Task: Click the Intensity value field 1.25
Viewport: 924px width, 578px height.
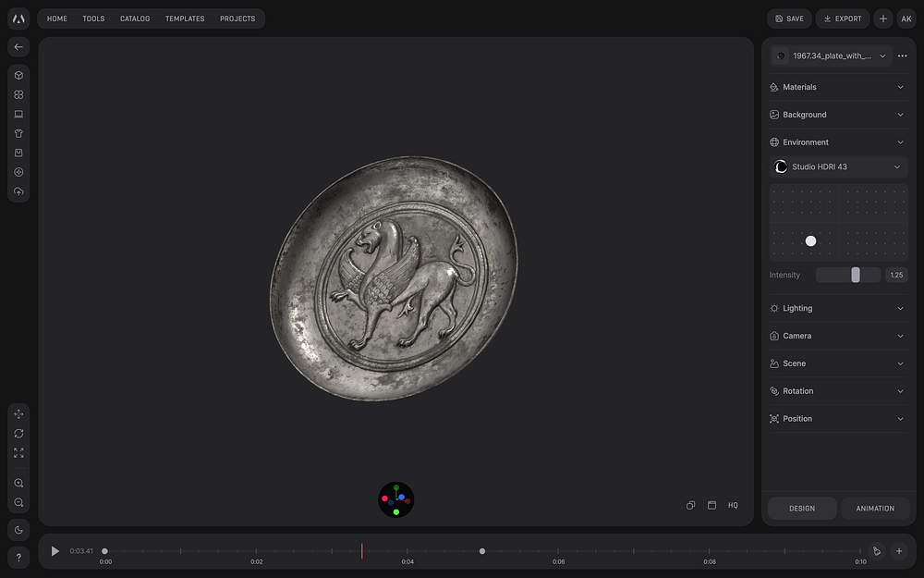Action: (x=896, y=275)
